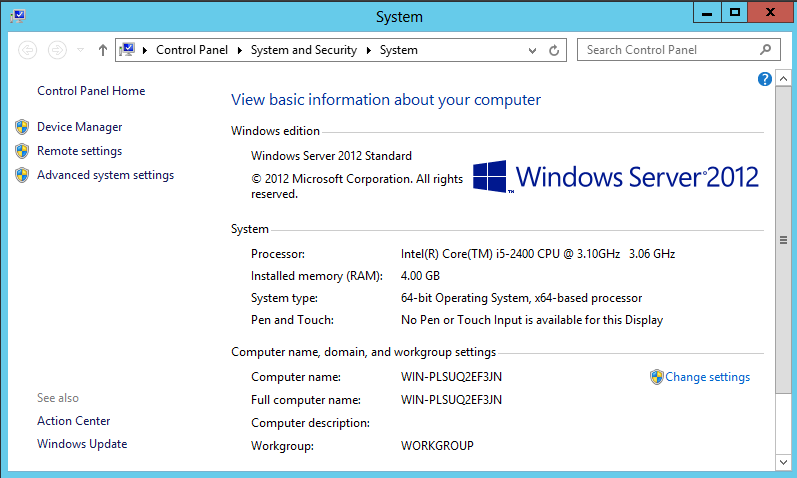Open Device Manager link
This screenshot has height=478, width=797.
(x=79, y=127)
